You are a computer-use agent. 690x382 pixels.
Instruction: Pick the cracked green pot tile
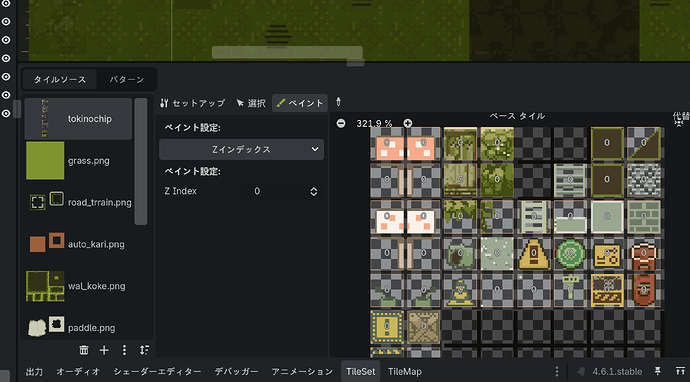[460, 253]
